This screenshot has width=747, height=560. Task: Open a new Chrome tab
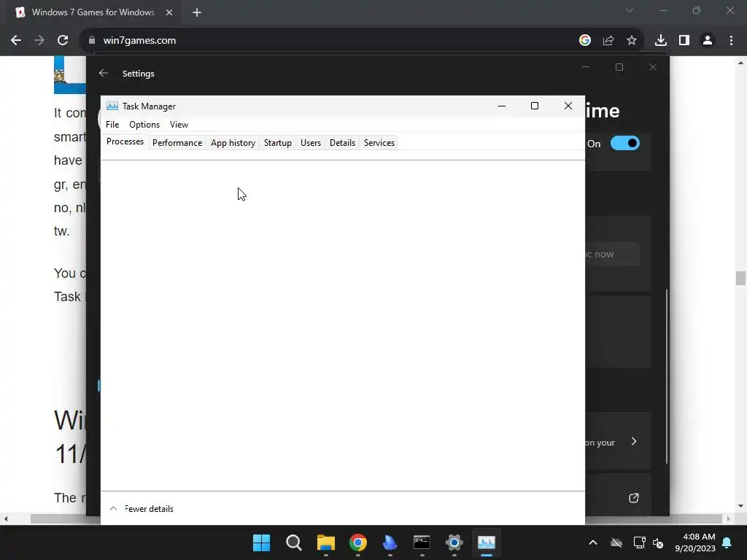(x=197, y=12)
